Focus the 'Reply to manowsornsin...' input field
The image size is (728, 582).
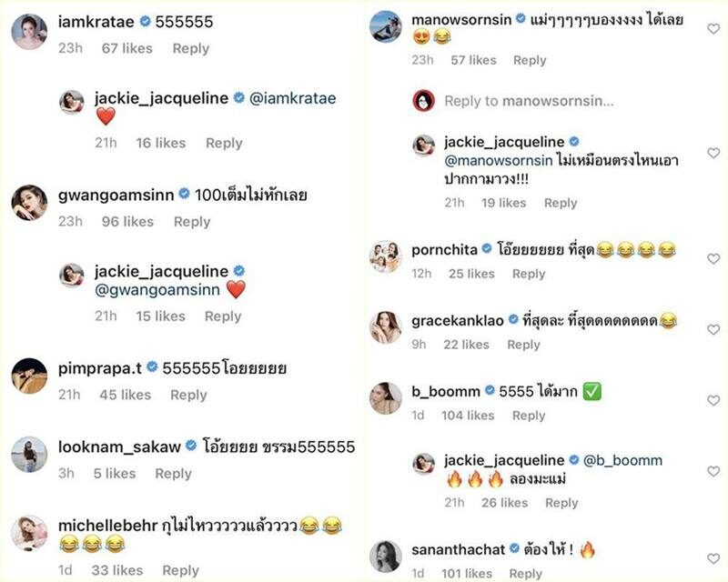tap(529, 101)
